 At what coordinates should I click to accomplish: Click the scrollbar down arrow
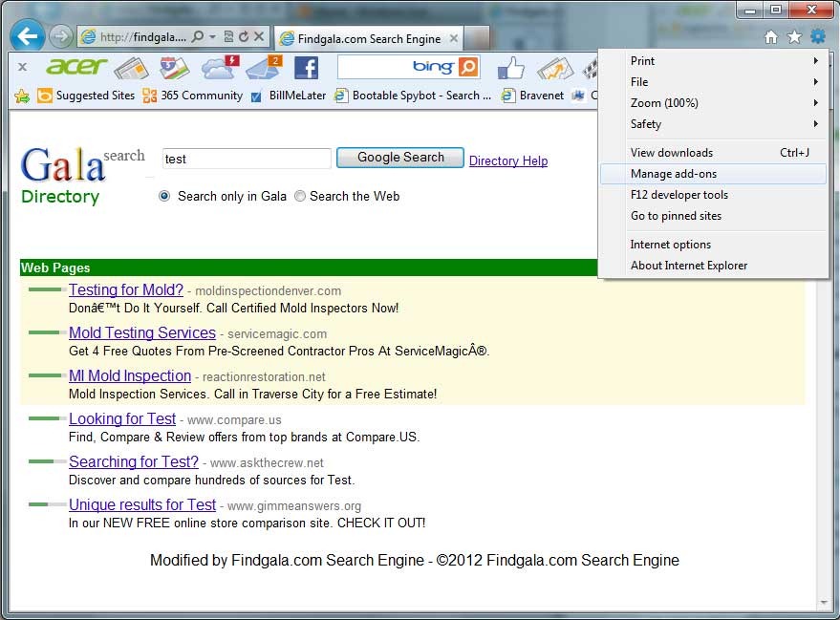824,603
